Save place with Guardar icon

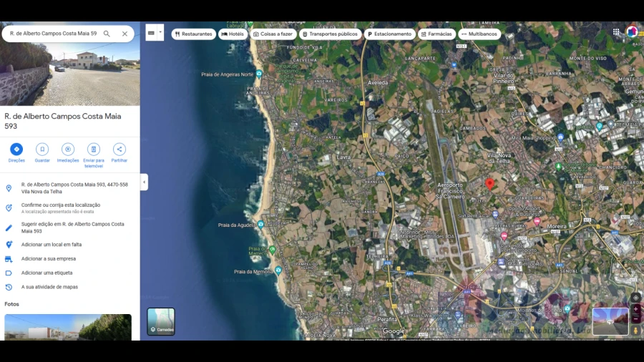pyautogui.click(x=42, y=150)
